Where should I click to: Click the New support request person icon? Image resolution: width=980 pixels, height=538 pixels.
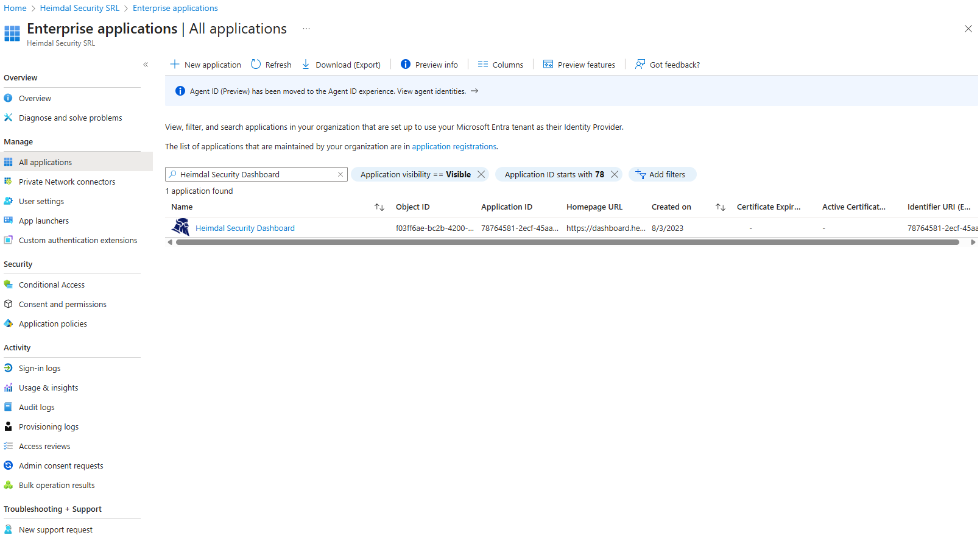pyautogui.click(x=9, y=529)
